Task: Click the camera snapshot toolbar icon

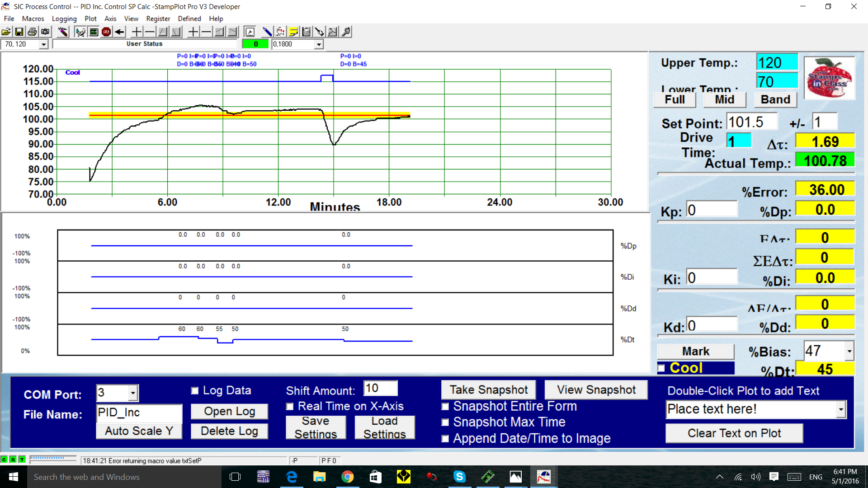Action: coord(45,32)
